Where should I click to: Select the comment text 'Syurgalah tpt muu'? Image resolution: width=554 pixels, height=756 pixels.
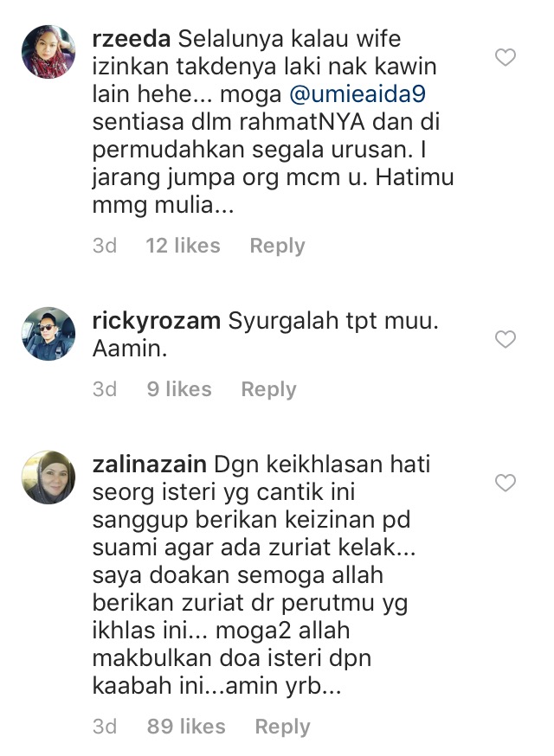point(330,321)
